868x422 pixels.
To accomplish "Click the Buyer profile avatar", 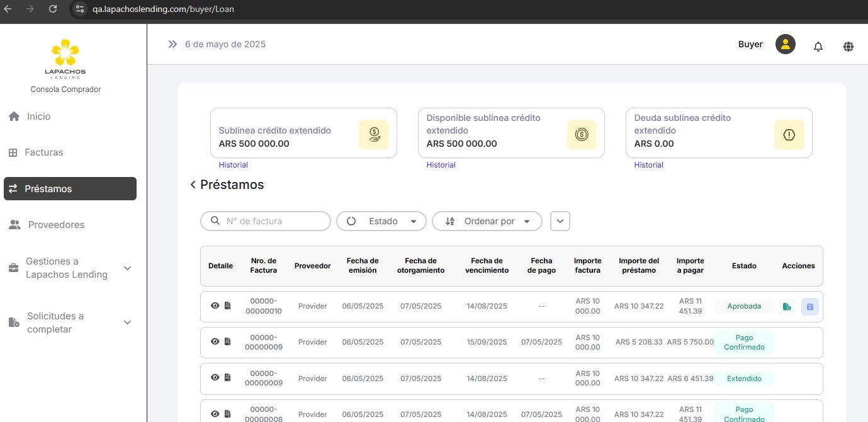I will (785, 44).
